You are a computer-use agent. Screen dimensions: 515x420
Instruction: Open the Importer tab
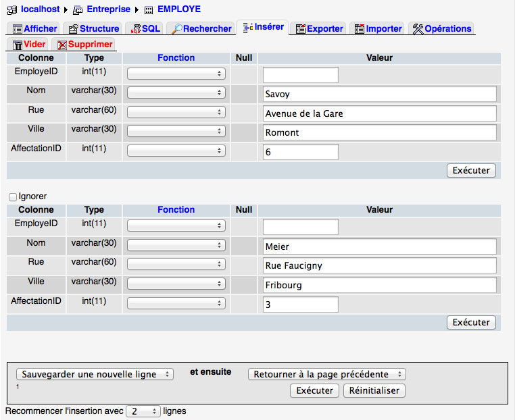377,28
